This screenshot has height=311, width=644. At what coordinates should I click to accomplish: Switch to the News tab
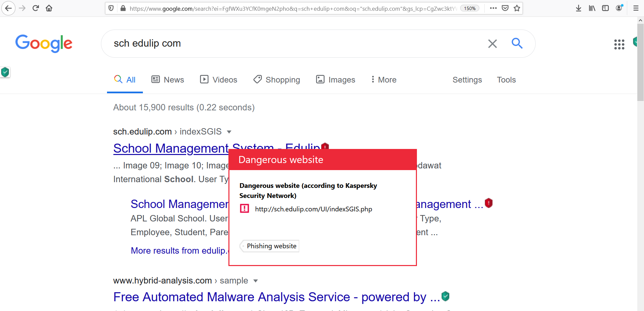(168, 80)
